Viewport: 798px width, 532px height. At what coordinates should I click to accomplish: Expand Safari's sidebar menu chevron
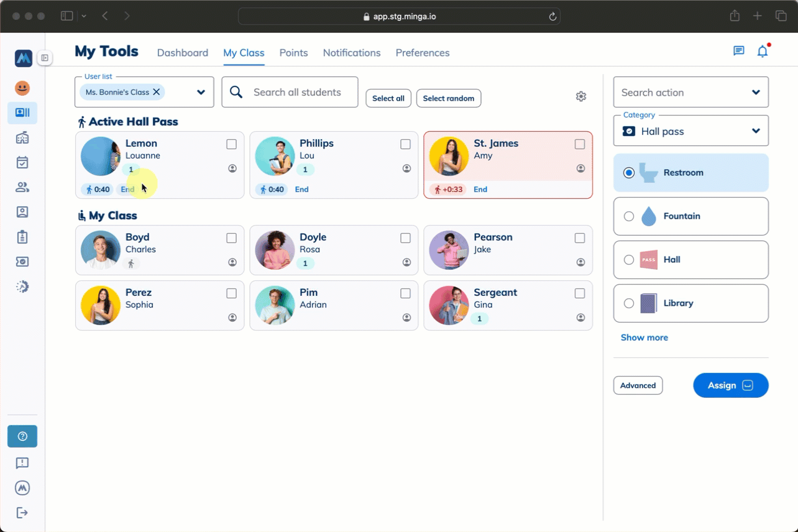click(x=84, y=16)
